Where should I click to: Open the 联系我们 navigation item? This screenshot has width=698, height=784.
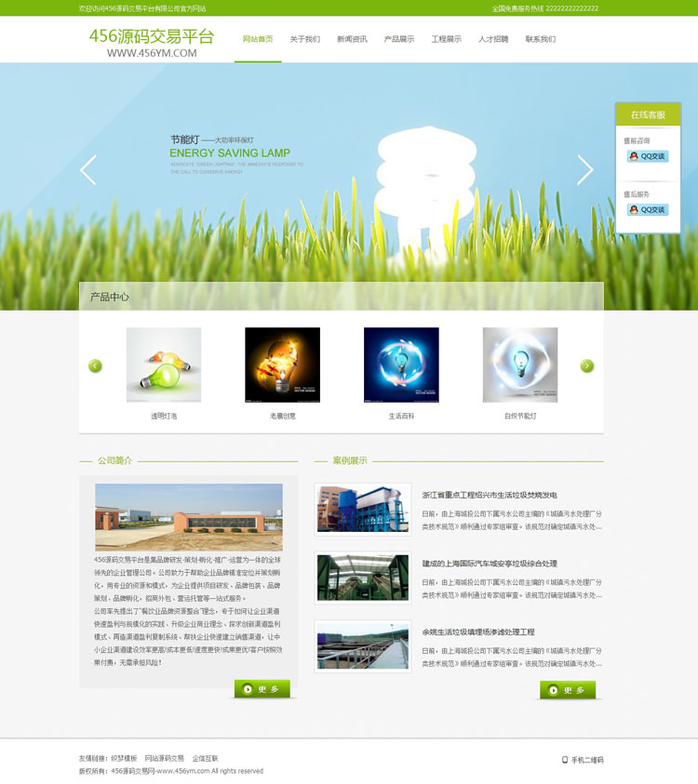click(x=541, y=39)
